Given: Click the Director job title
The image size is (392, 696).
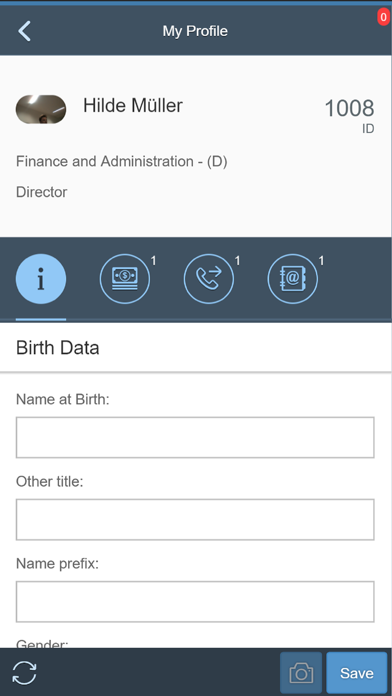Looking at the screenshot, I should (x=42, y=192).
